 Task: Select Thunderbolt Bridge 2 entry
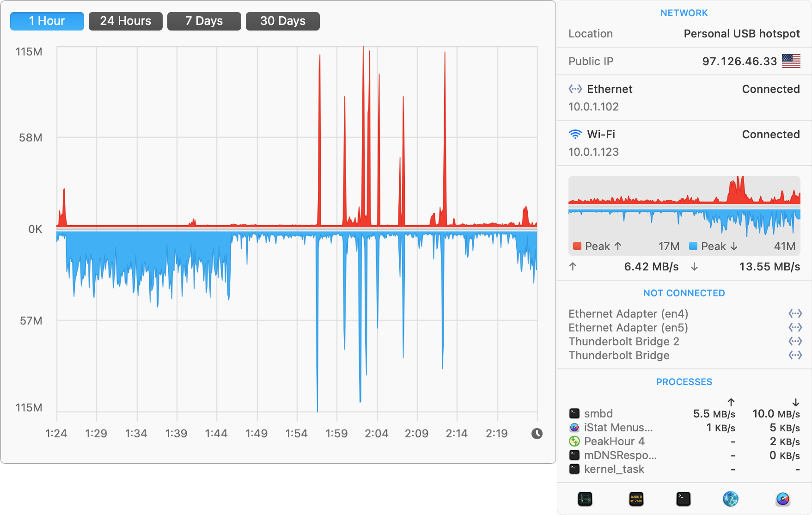point(684,341)
